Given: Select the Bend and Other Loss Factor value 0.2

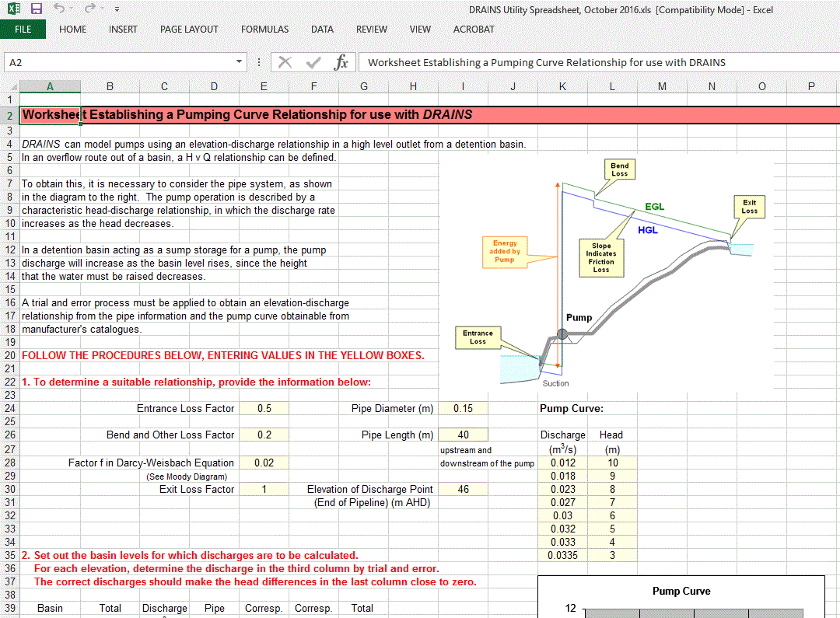Looking at the screenshot, I should tap(264, 435).
